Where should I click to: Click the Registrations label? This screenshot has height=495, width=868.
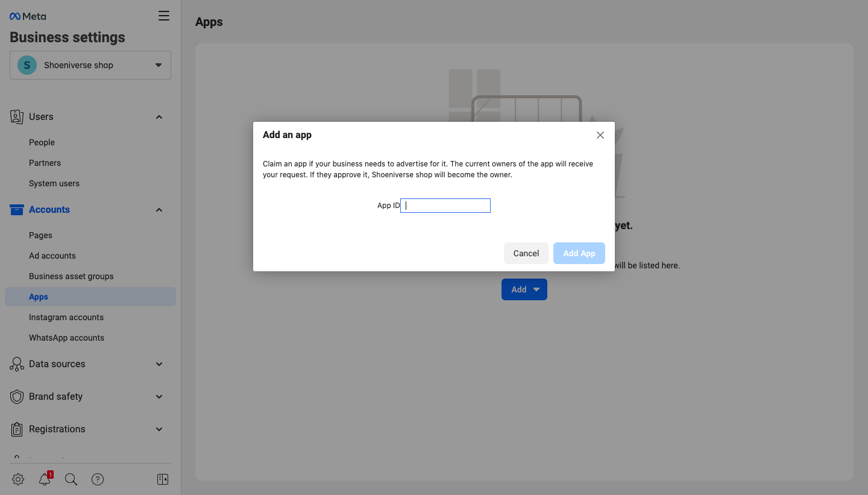[57, 429]
